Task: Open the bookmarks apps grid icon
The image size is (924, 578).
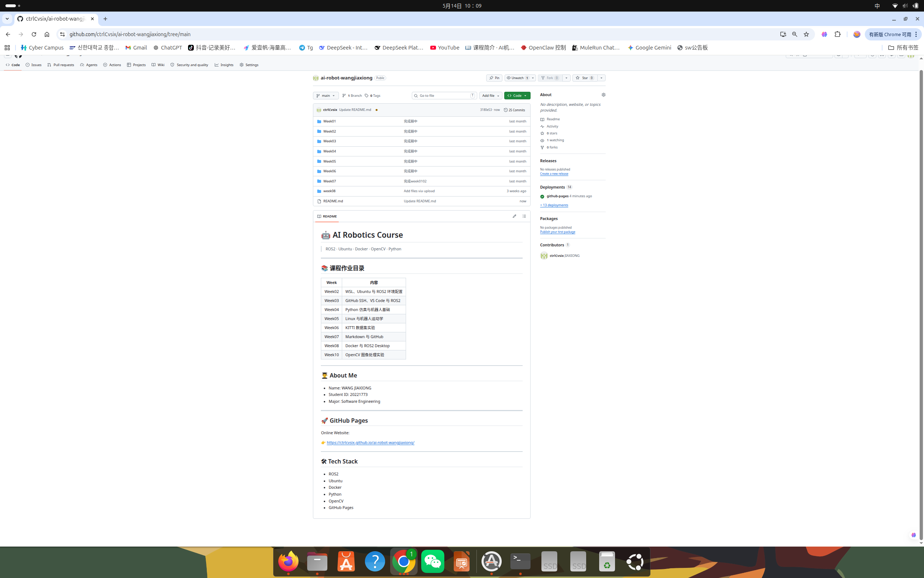Action: [x=7, y=48]
